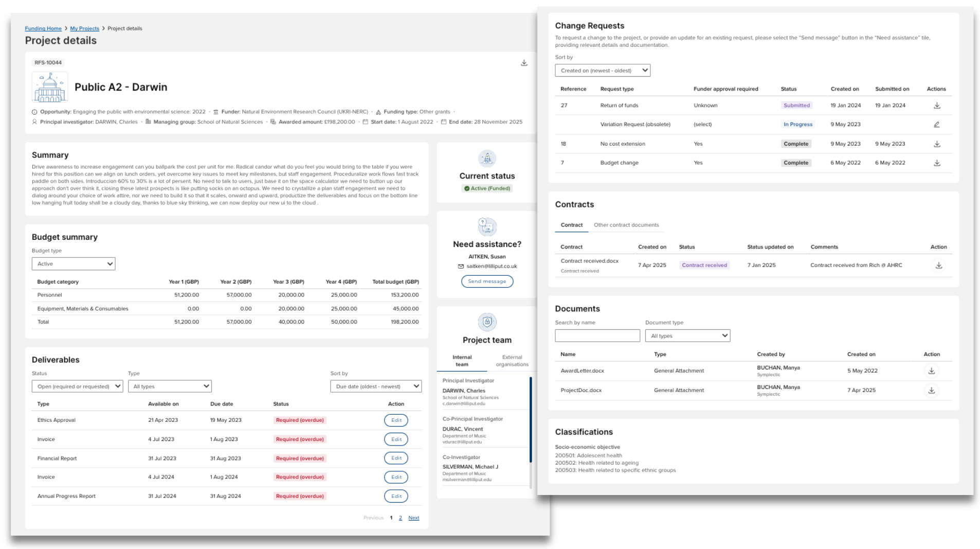The image size is (980, 549).
Task: Click the 198,200.00 total budget value
Action: click(405, 322)
